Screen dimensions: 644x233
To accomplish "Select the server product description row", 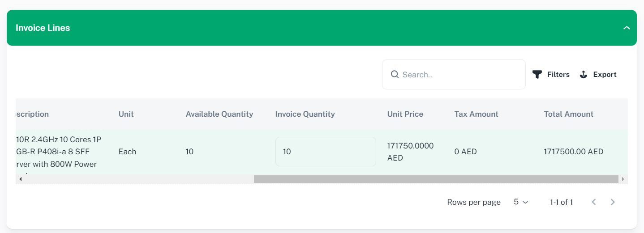I will pyautogui.click(x=58, y=152).
